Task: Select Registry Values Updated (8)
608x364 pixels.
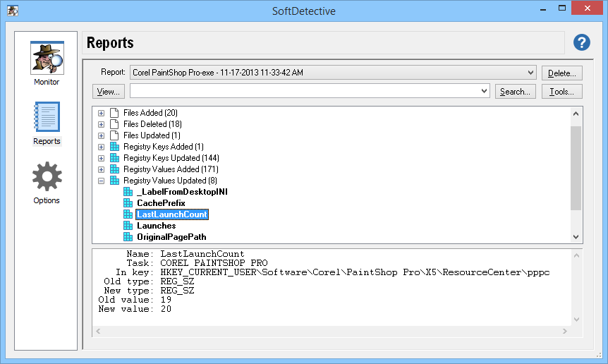Action: [x=170, y=181]
